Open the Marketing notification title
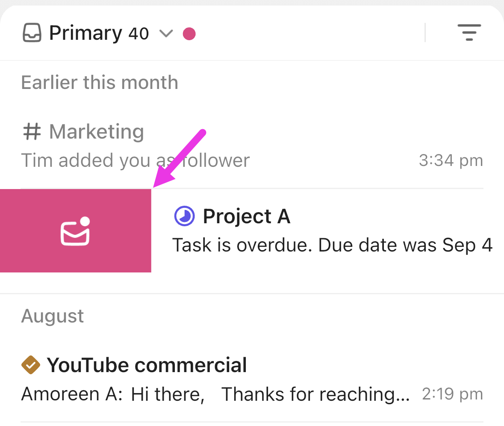The image size is (504, 426). pyautogui.click(x=97, y=132)
